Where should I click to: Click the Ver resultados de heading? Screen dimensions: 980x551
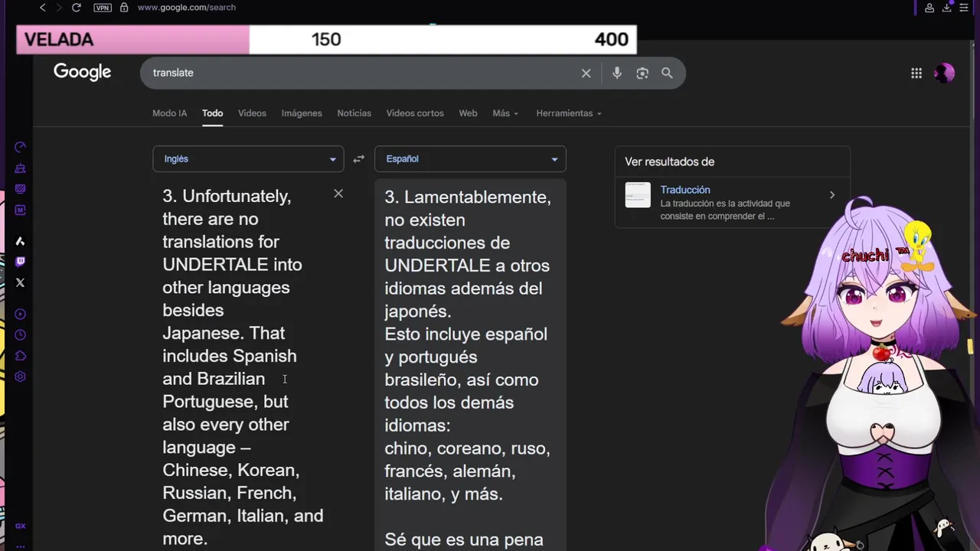669,161
